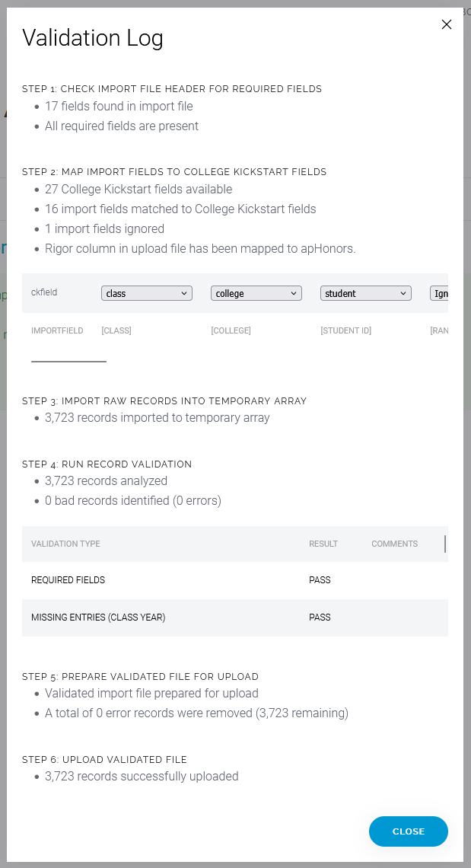This screenshot has width=471, height=868.
Task: Click '3,723 records successfully uploaded' line
Action: click(142, 777)
